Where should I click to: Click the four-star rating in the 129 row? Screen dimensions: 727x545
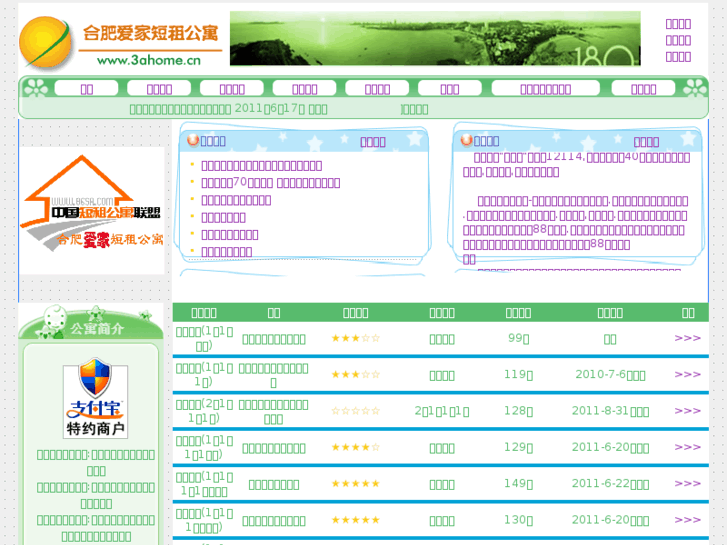(356, 447)
